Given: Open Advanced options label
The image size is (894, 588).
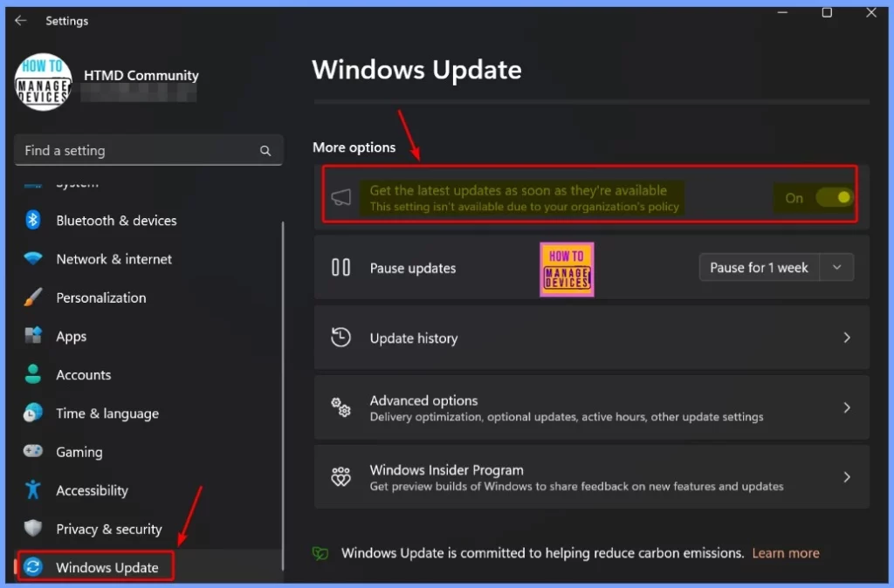Looking at the screenshot, I should tap(423, 400).
